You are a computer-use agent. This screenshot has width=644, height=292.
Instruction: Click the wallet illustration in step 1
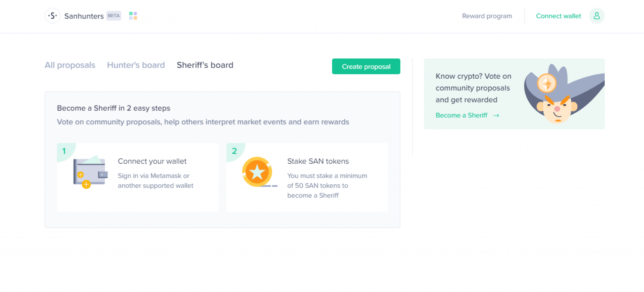90,172
